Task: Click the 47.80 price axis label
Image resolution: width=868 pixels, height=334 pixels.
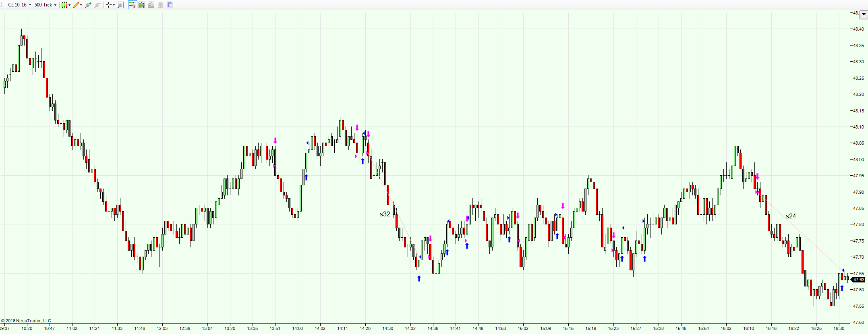Action: (x=858, y=224)
